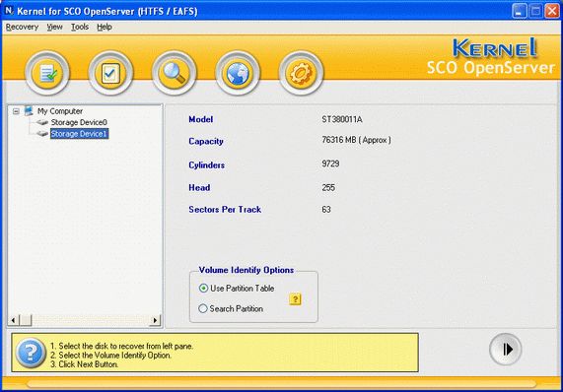Viewport: 563px width, 392px height.
Task: Click hint '2. Select the Volume Identify Option'
Action: pos(110,355)
